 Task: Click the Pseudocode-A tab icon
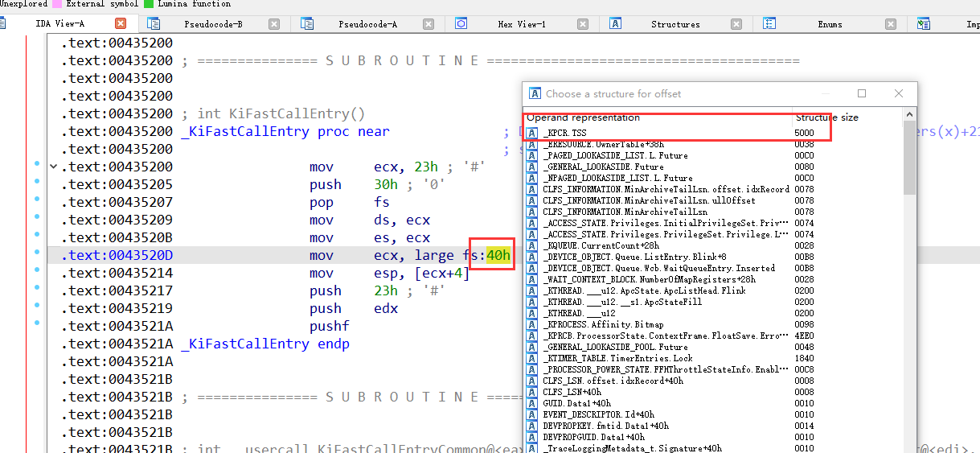[306, 23]
